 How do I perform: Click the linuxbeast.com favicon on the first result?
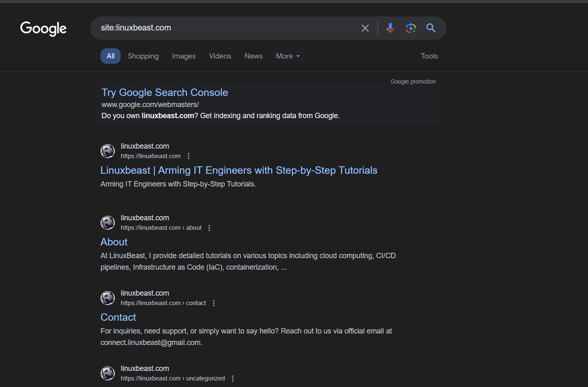coord(107,151)
